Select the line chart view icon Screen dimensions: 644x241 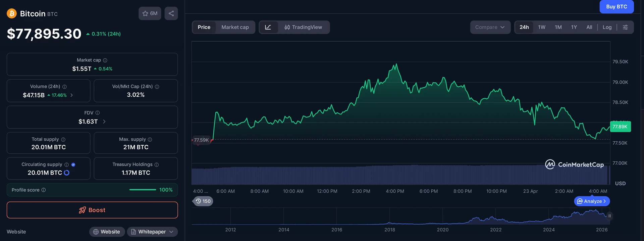click(268, 27)
